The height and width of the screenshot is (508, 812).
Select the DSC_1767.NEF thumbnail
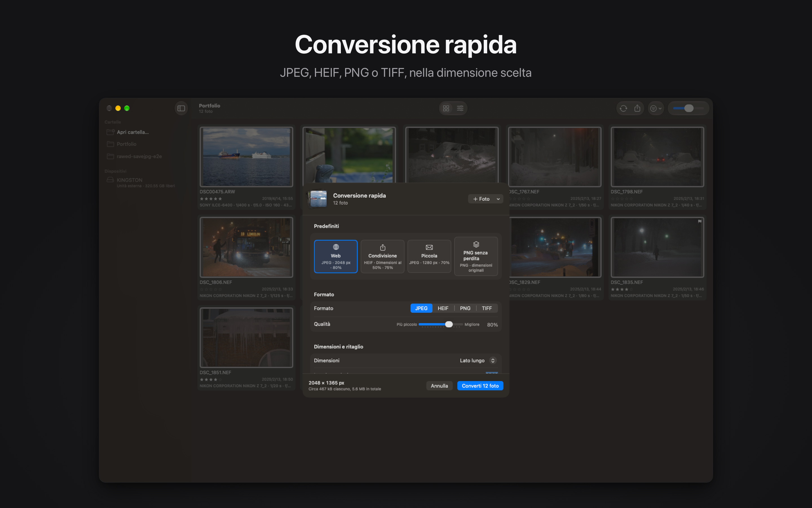click(555, 157)
